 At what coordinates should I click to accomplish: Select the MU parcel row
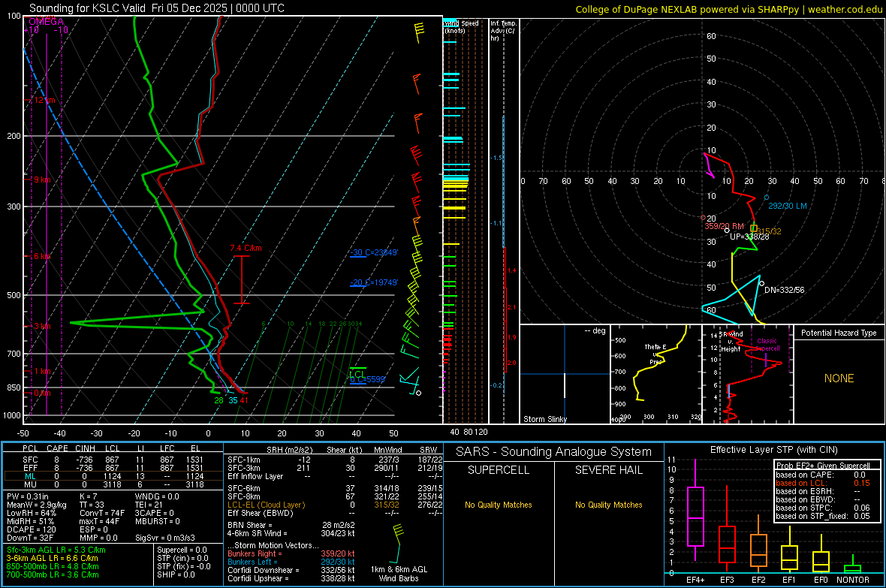tap(113, 484)
